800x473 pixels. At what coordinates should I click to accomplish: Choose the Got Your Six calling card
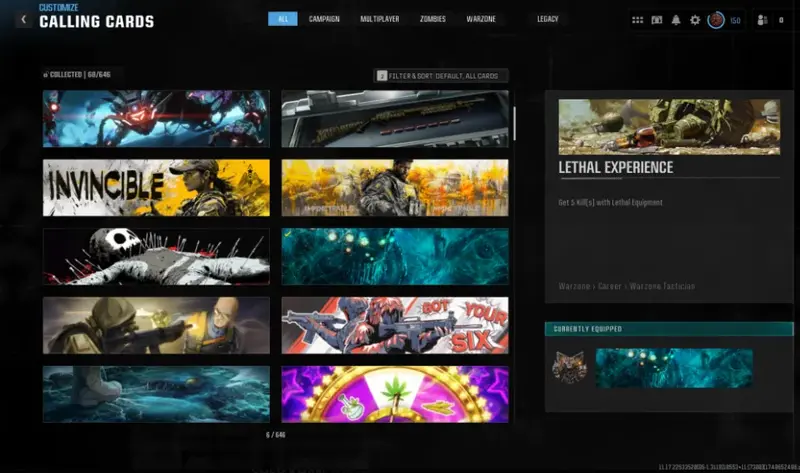point(394,325)
